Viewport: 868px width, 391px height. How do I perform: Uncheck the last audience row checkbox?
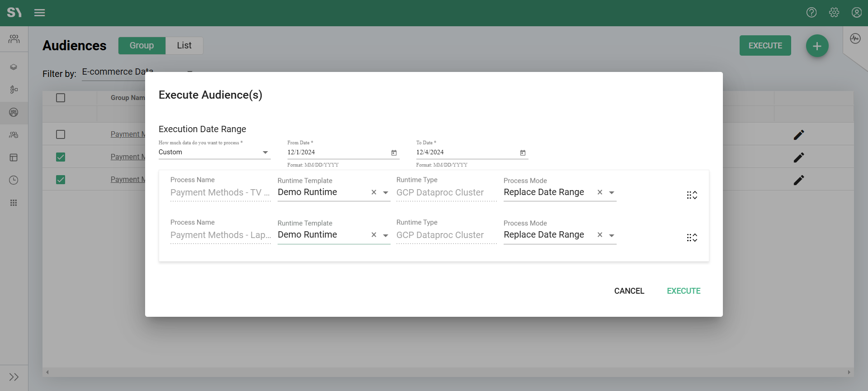(x=61, y=180)
